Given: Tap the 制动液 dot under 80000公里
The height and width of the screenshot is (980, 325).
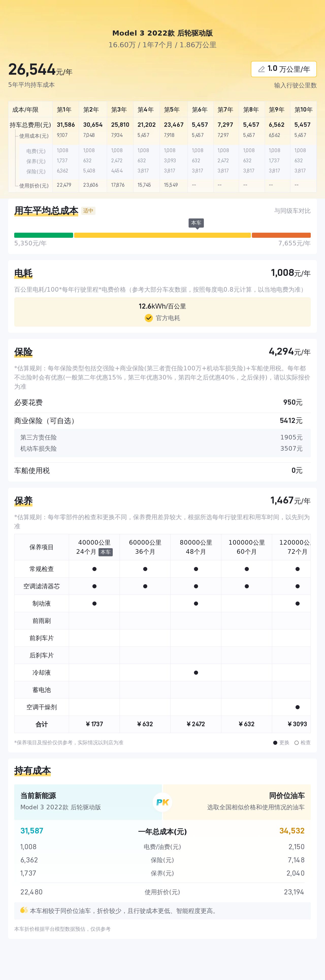Looking at the screenshot, I should coord(196,603).
